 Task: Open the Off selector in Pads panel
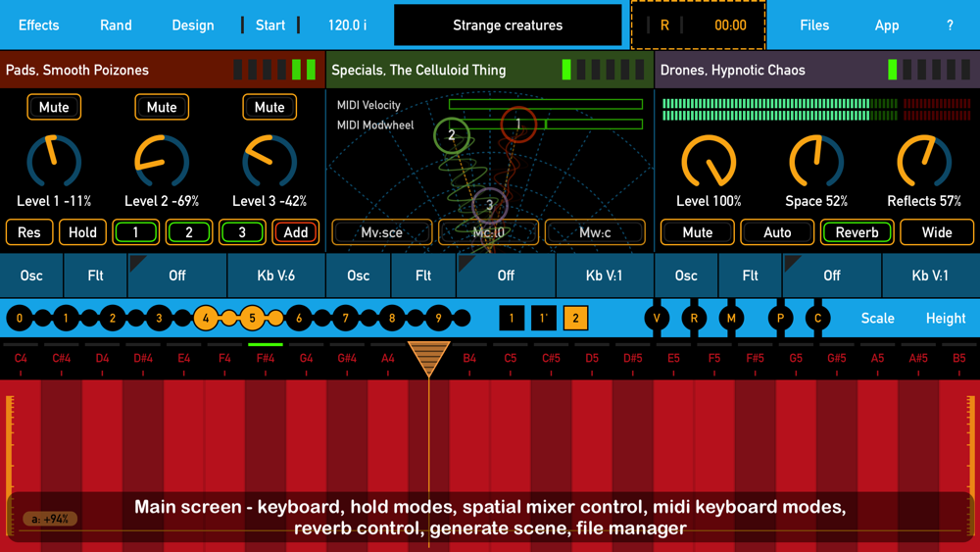(177, 276)
